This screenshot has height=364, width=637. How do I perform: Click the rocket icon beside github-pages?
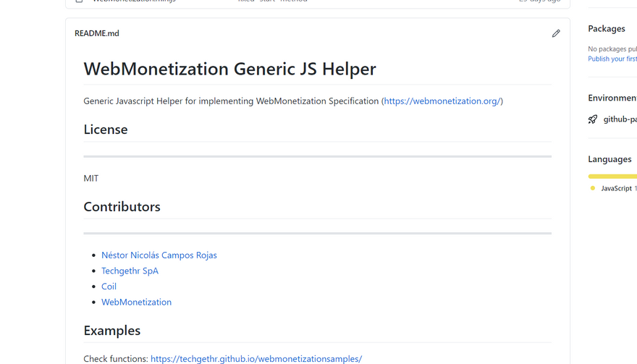coord(593,119)
